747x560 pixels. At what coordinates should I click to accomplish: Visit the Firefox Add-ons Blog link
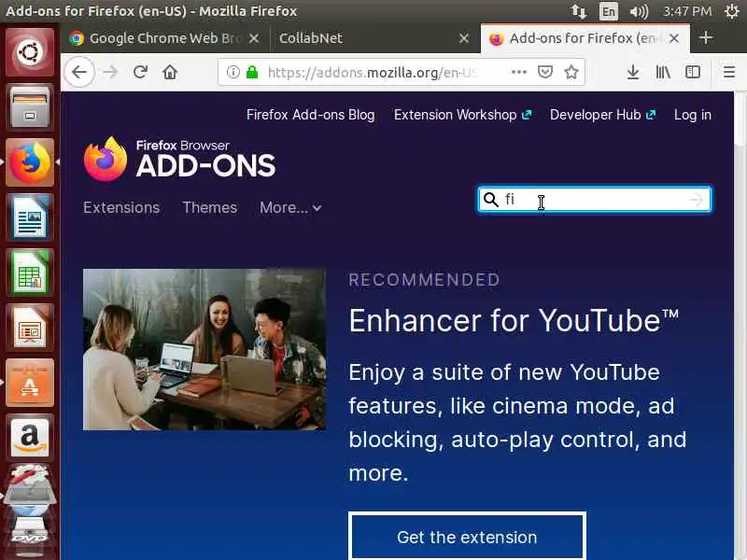pos(311,115)
